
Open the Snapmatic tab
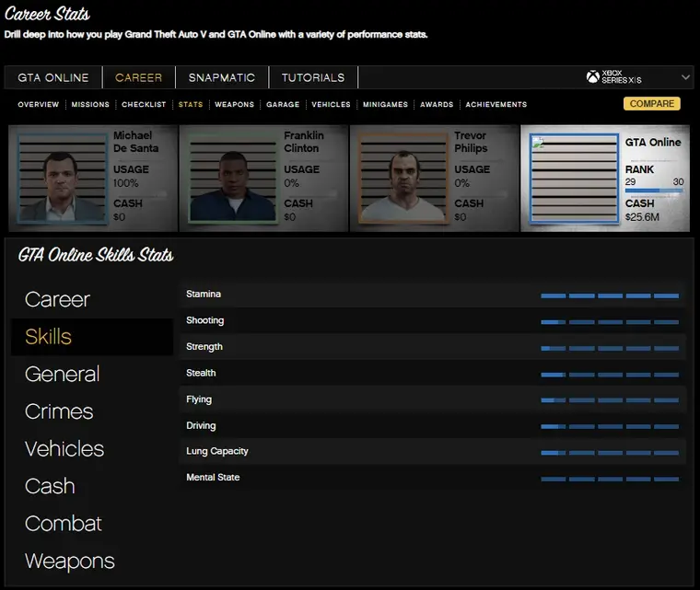coord(222,77)
